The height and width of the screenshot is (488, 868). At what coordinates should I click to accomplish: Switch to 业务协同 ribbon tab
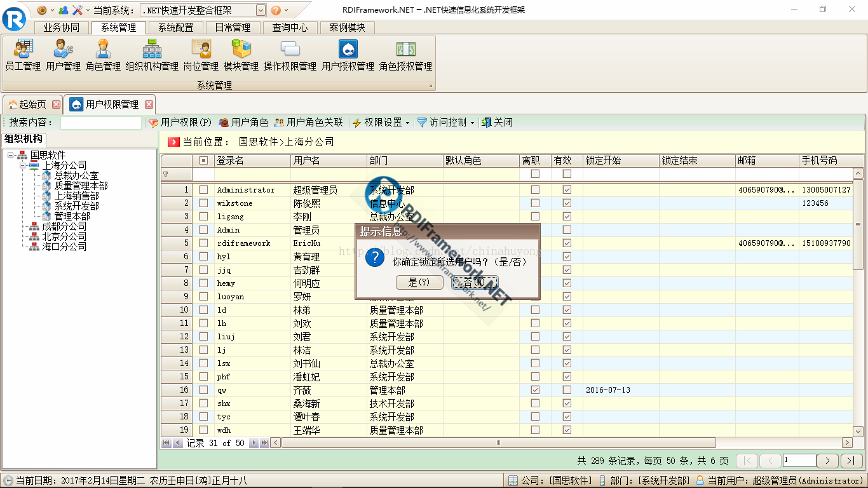pos(61,27)
